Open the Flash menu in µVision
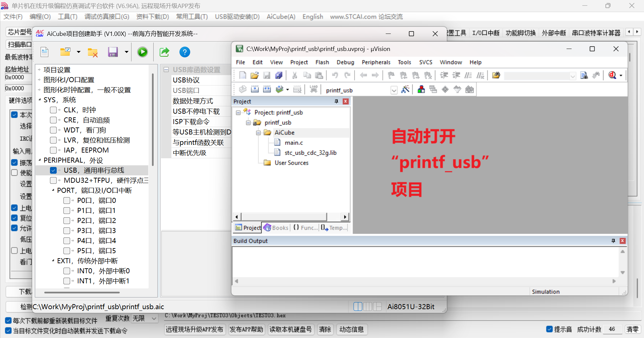The height and width of the screenshot is (338, 644). [322, 62]
